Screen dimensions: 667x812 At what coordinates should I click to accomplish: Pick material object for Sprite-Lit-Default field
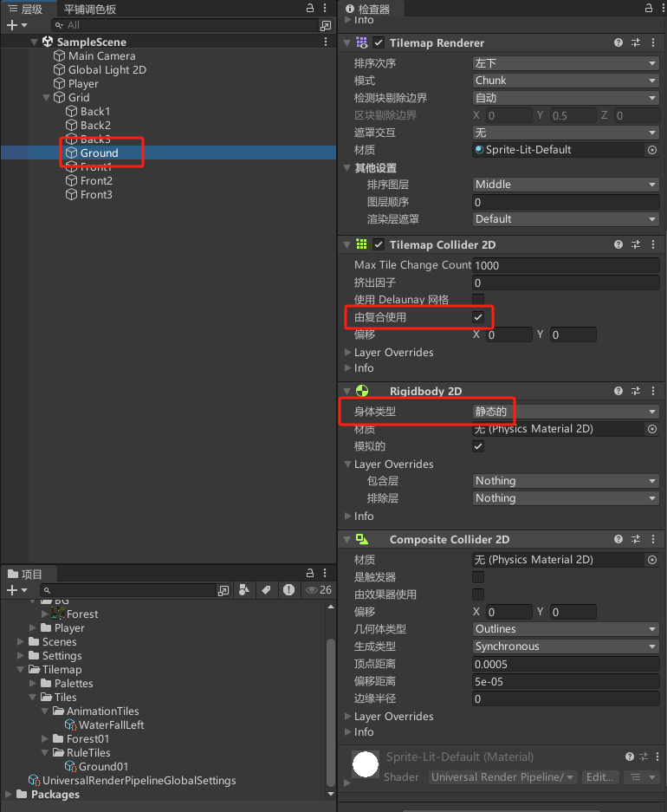652,150
